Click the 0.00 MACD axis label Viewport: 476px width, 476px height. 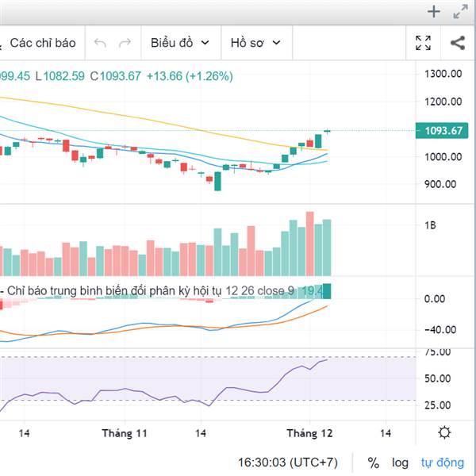[x=435, y=299]
